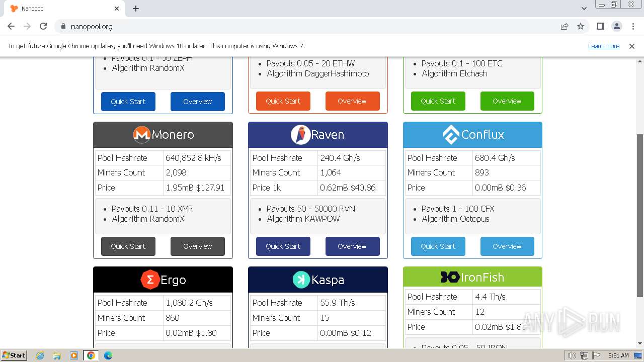Open the Windows Start menu
Viewport: 644px width, 362px height.
tap(14, 355)
